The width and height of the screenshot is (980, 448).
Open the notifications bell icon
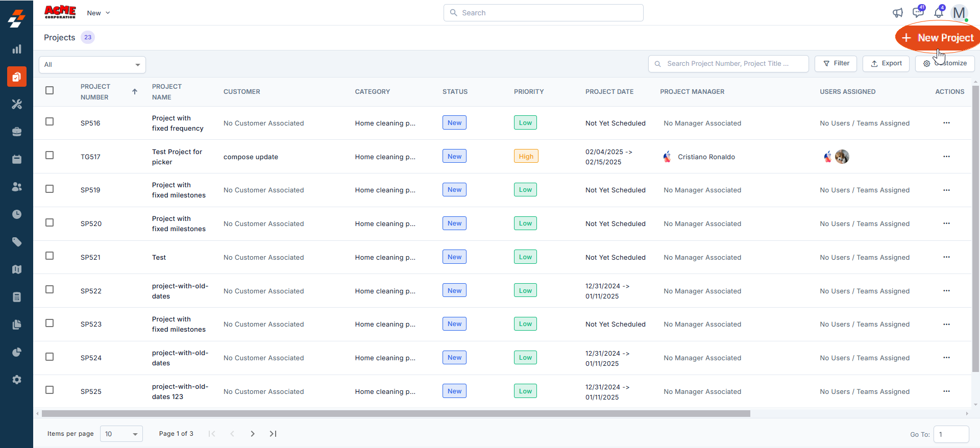(x=939, y=13)
